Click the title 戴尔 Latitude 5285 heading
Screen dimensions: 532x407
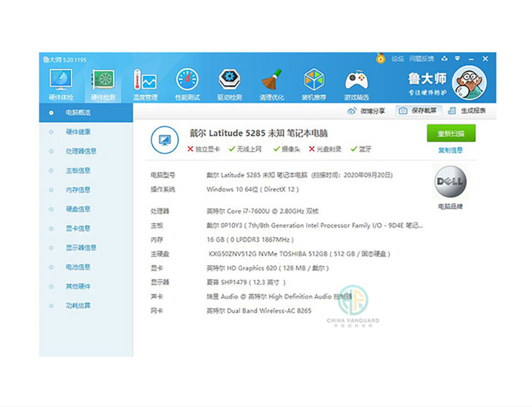pyautogui.click(x=258, y=133)
